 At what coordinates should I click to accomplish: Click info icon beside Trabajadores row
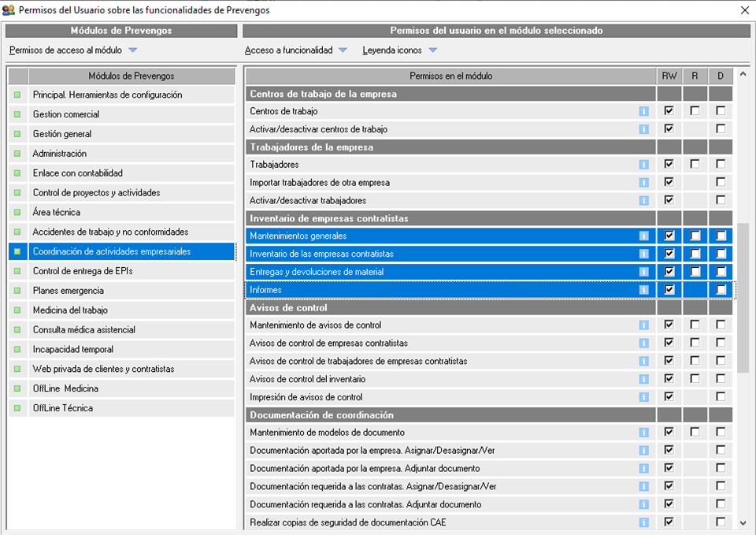point(643,165)
